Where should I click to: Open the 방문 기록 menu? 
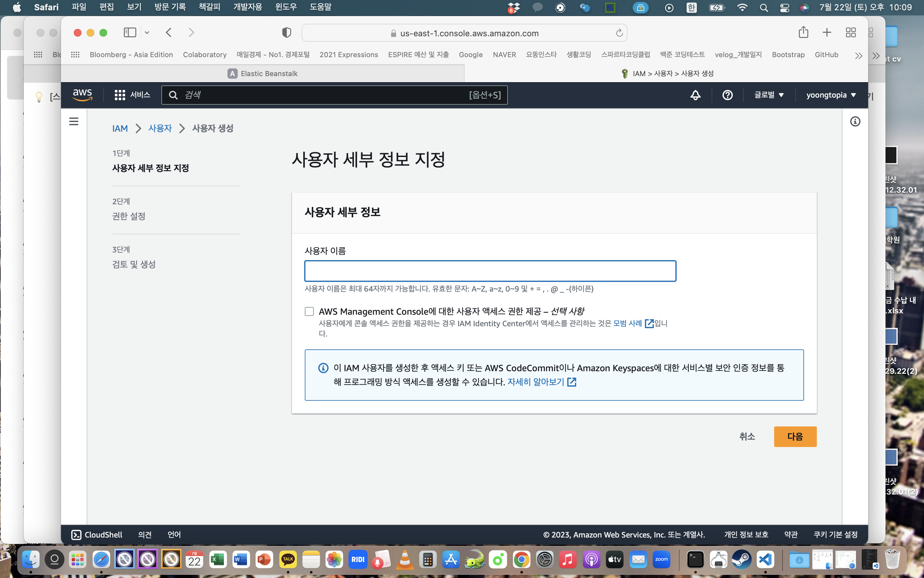(x=170, y=7)
